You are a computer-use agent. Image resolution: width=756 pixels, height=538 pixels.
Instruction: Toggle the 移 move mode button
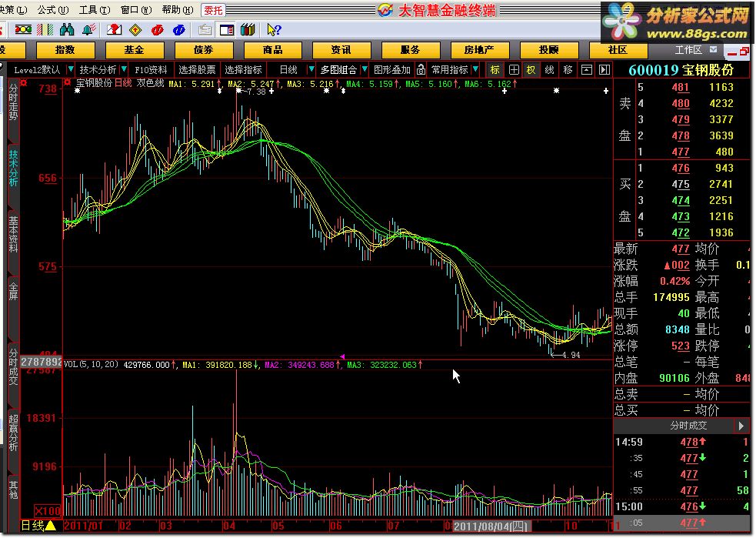pos(568,69)
